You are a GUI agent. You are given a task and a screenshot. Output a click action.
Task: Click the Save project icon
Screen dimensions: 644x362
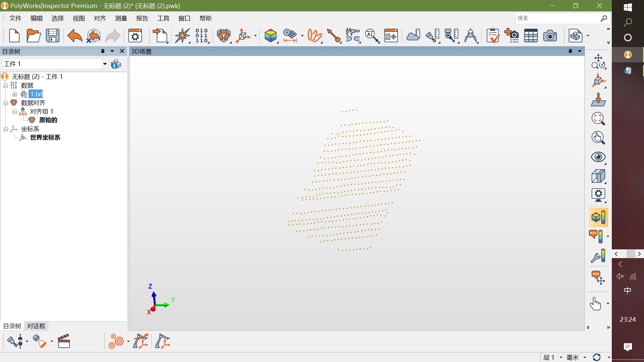(53, 36)
